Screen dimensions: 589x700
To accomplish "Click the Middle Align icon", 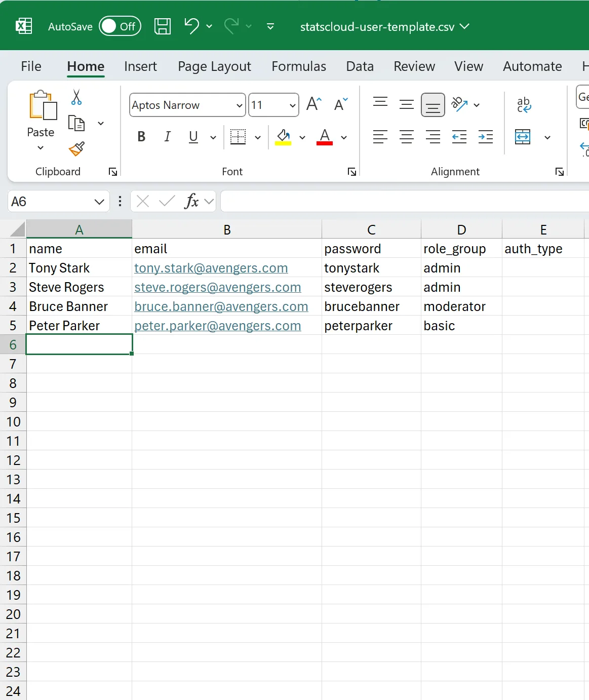I will click(407, 104).
